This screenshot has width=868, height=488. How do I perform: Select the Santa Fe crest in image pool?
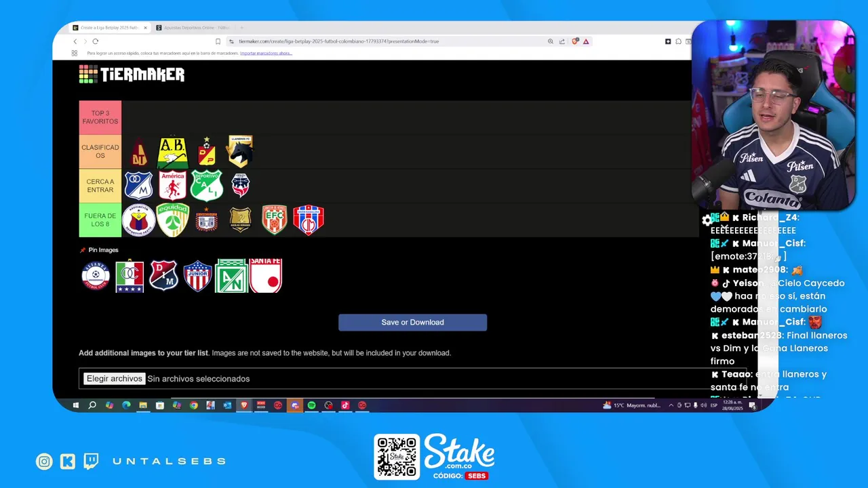(x=265, y=276)
